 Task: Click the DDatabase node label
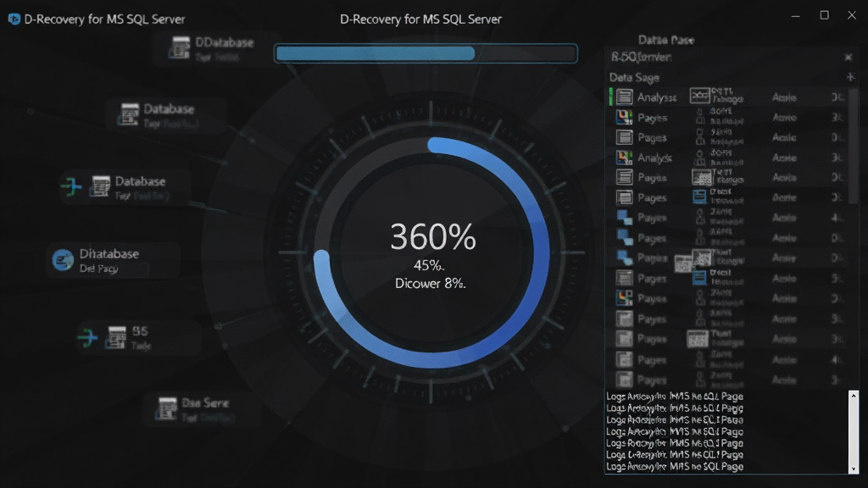224,42
